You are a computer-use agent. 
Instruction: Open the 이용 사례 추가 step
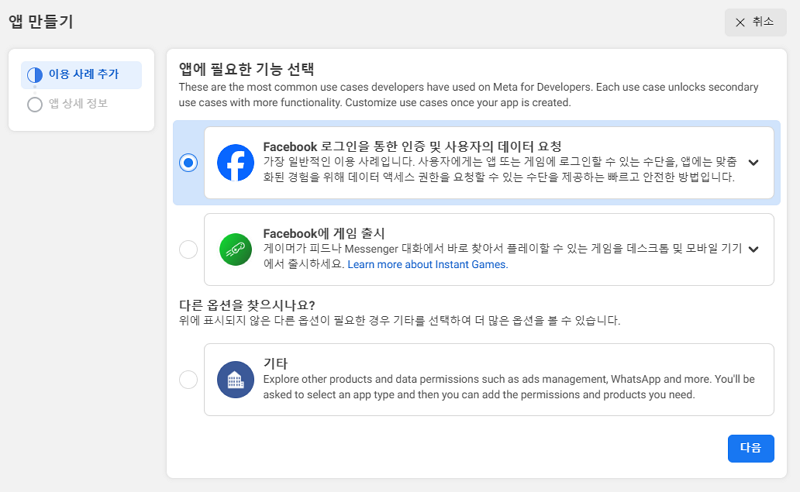[81, 75]
